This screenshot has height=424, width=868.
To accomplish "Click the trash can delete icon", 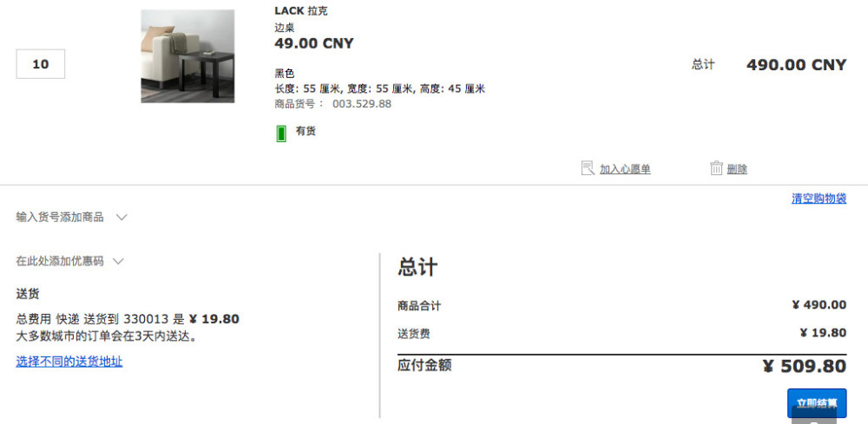I will (x=716, y=168).
